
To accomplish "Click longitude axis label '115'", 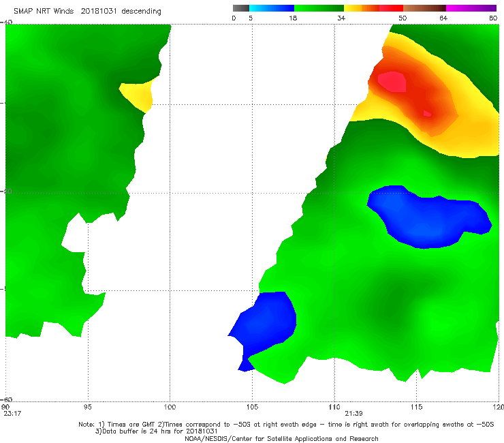I will 417,407.
